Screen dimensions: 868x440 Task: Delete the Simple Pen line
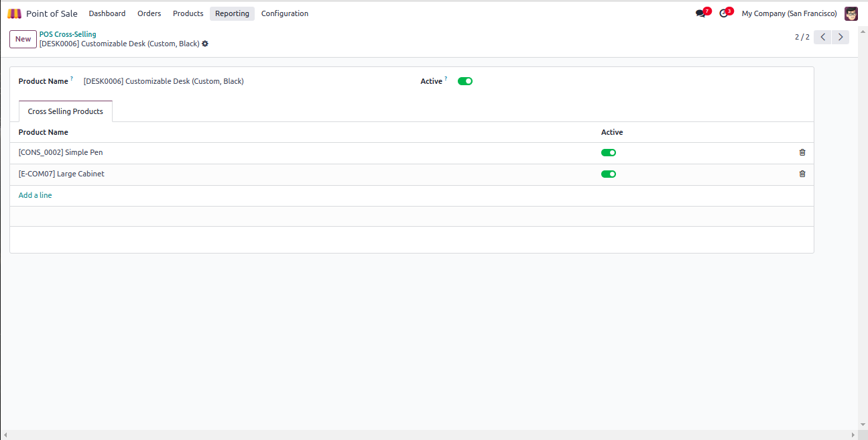[x=802, y=152]
